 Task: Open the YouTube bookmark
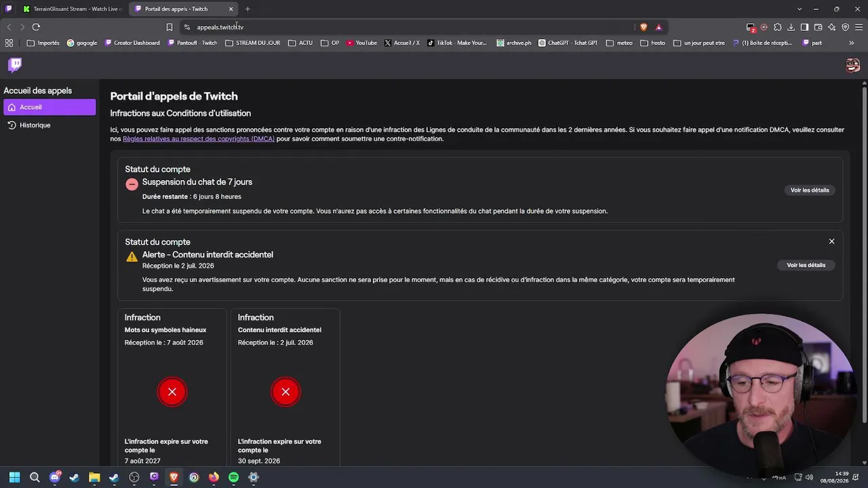pyautogui.click(x=361, y=43)
